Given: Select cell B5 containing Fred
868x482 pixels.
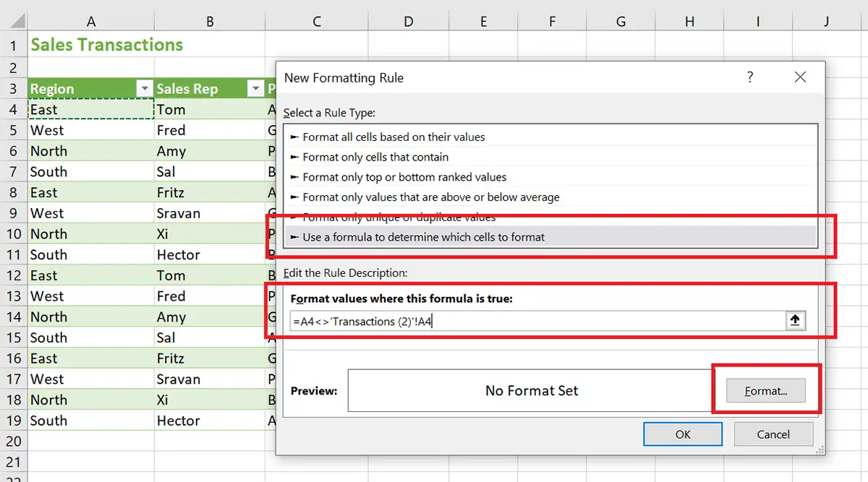Looking at the screenshot, I should [x=210, y=131].
